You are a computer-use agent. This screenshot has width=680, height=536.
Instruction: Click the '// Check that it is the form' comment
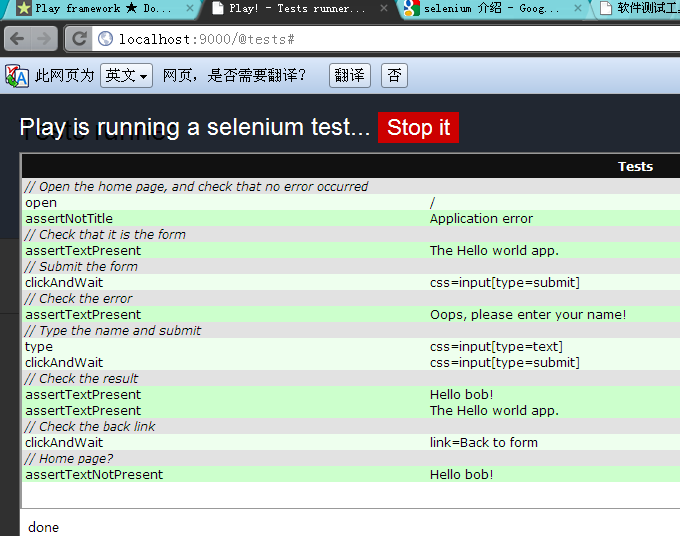[105, 235]
